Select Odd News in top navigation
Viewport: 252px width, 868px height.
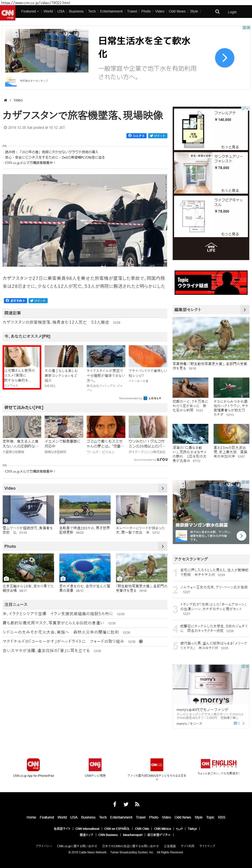(177, 11)
